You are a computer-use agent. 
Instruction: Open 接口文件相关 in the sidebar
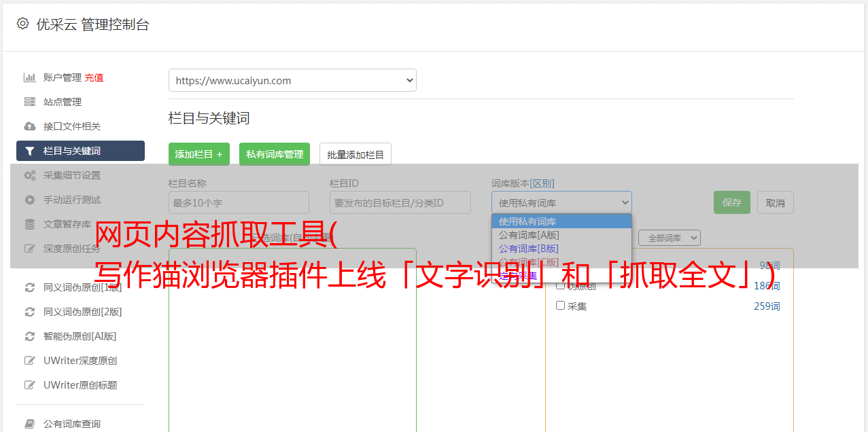click(72, 126)
